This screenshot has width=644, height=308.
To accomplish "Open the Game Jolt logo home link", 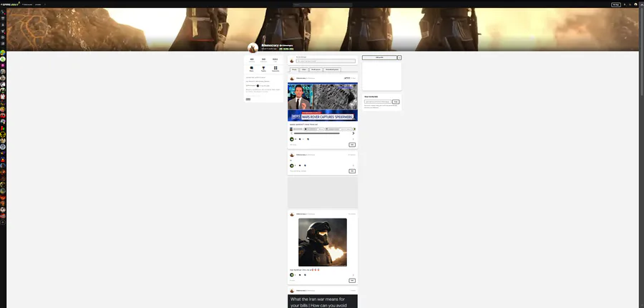I will pos(10,4).
